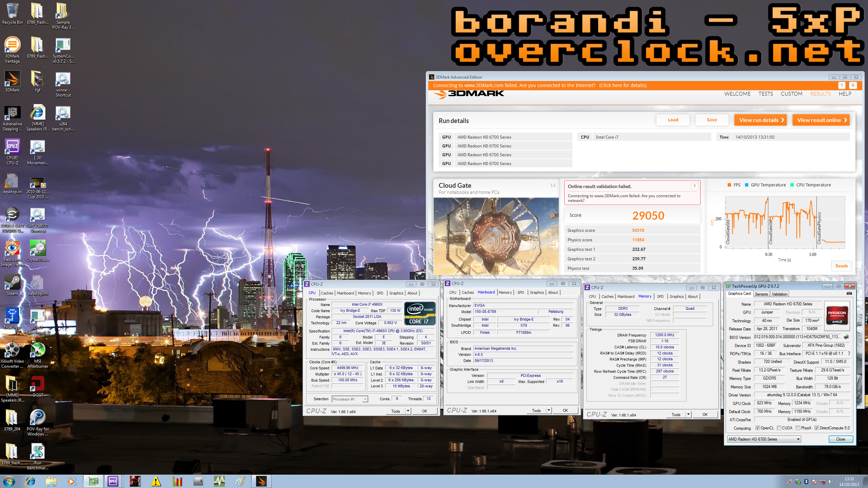
Task: Click the Close button in GPU-Z
Action: [841, 439]
